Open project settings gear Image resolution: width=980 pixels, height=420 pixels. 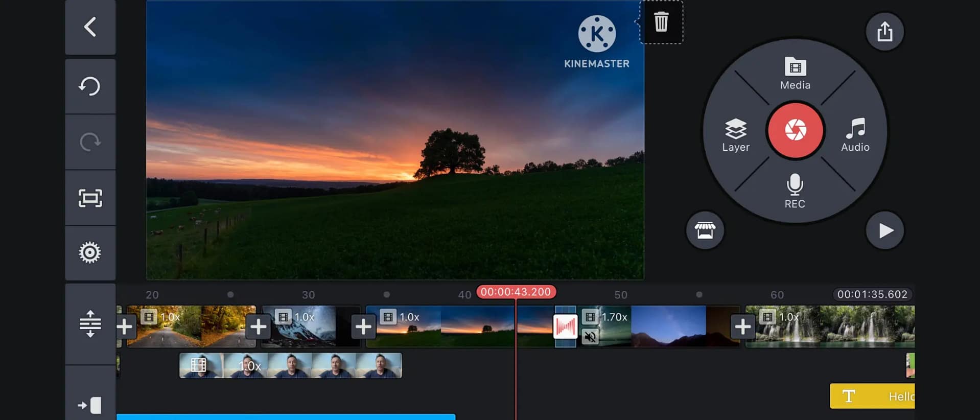[90, 252]
